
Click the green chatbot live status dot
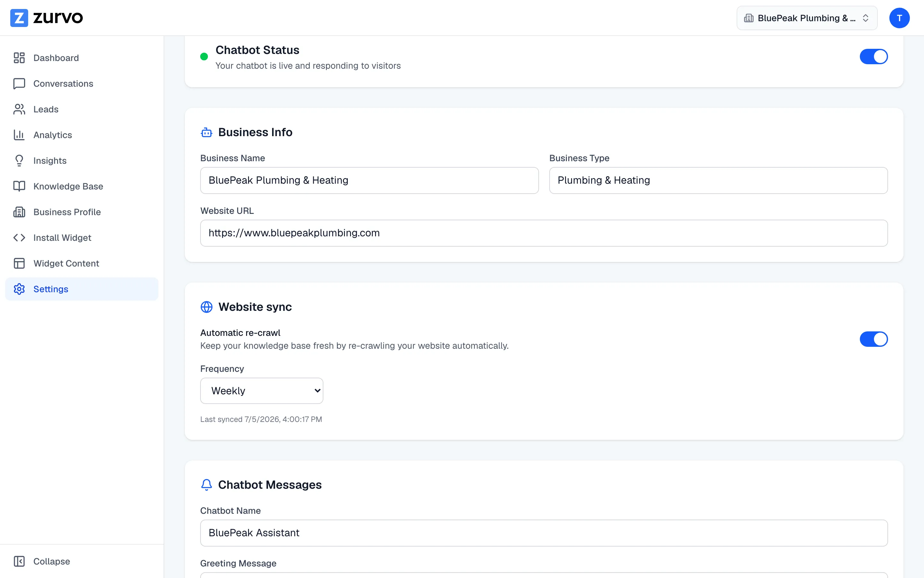[204, 57]
